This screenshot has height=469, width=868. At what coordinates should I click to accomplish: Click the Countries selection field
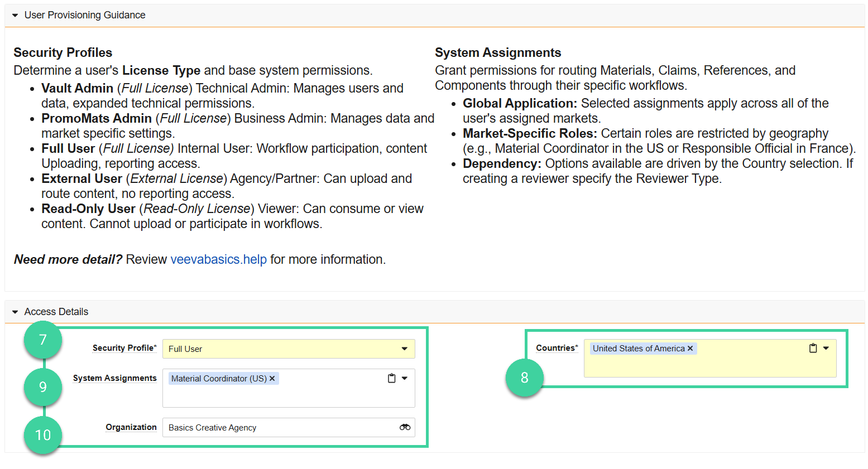[710, 358]
